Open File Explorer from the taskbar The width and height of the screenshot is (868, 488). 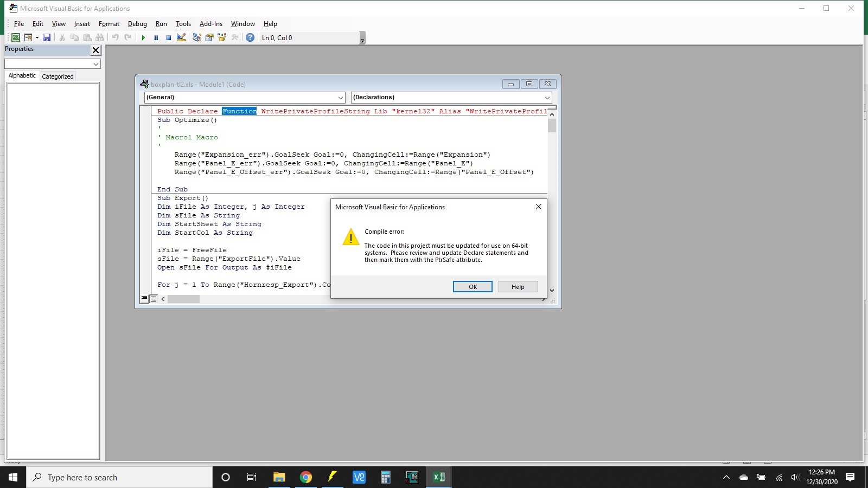click(279, 477)
